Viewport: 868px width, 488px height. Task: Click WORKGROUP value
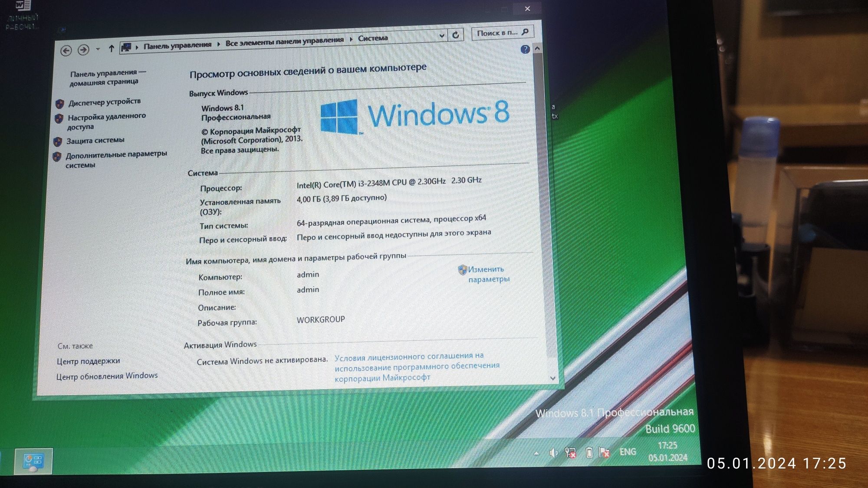point(321,319)
